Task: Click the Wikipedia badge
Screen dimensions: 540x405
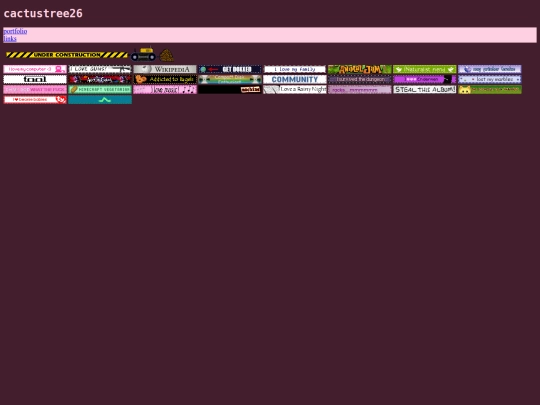Action: click(165, 69)
